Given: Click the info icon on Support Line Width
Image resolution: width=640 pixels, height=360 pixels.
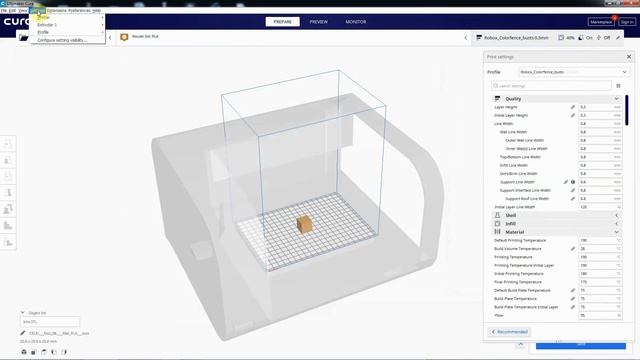Looking at the screenshot, I should coord(573,182).
